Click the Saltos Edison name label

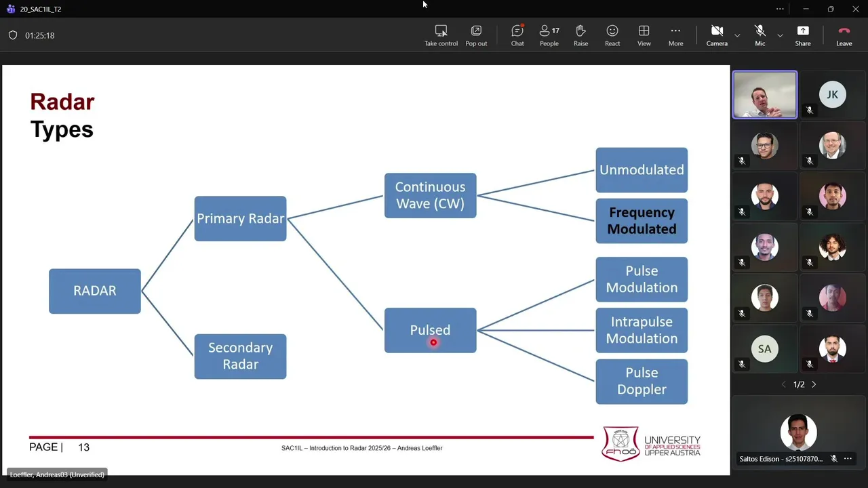781,459
